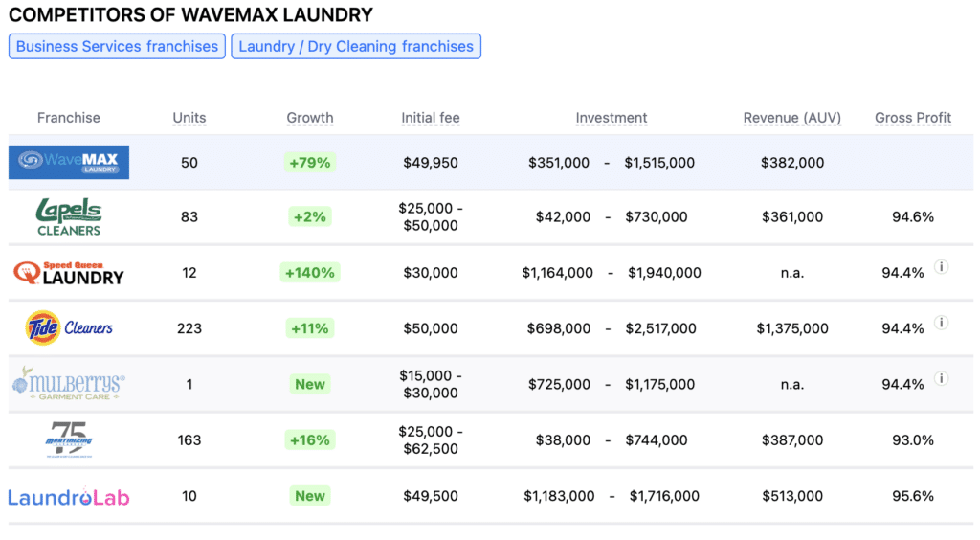Screen dimensions: 980x540
Task: Click the LaundroLab logo
Action: tap(69, 497)
